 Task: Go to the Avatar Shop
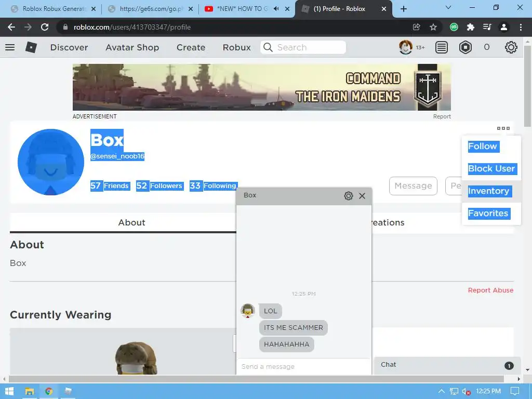point(132,47)
